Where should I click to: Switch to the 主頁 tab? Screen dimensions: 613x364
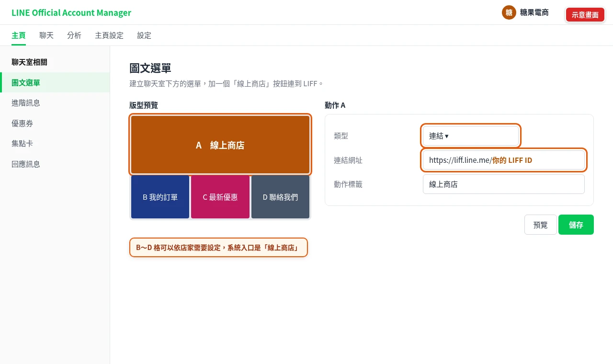point(19,35)
